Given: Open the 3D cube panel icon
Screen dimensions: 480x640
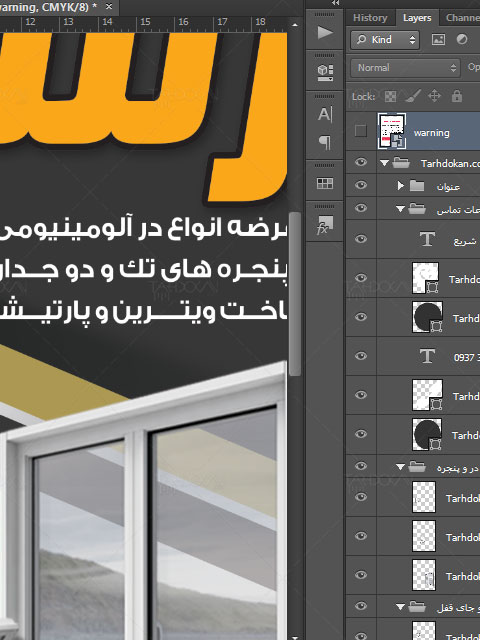Looking at the screenshot, I should [325, 73].
